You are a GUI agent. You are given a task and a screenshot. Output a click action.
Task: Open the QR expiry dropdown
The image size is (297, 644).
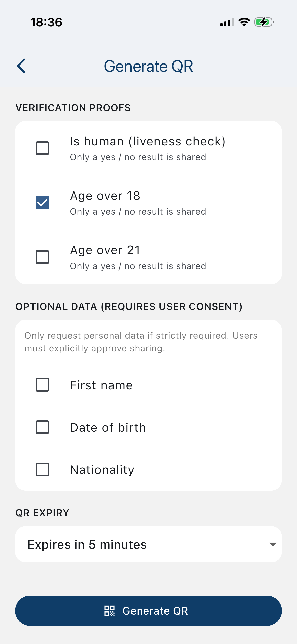[148, 544]
